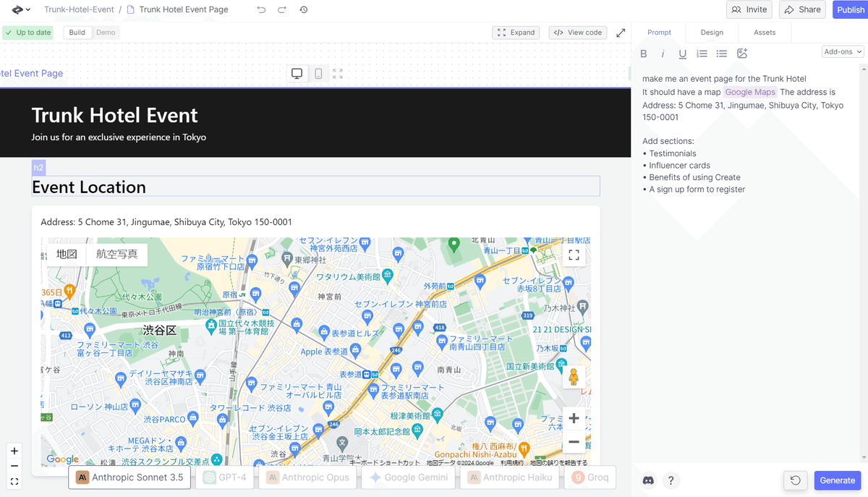Viewport: 868px width, 497px height.
Task: Select Groq model
Action: [x=590, y=477]
